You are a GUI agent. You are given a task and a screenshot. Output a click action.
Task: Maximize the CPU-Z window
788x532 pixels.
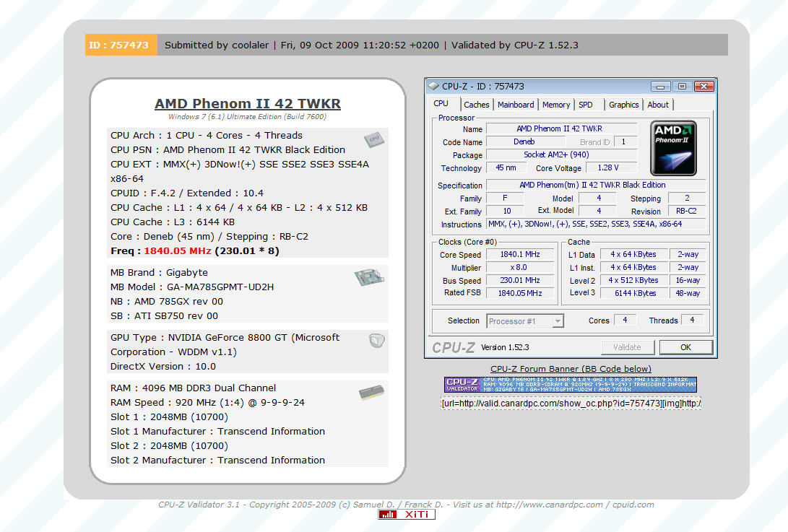(x=682, y=87)
